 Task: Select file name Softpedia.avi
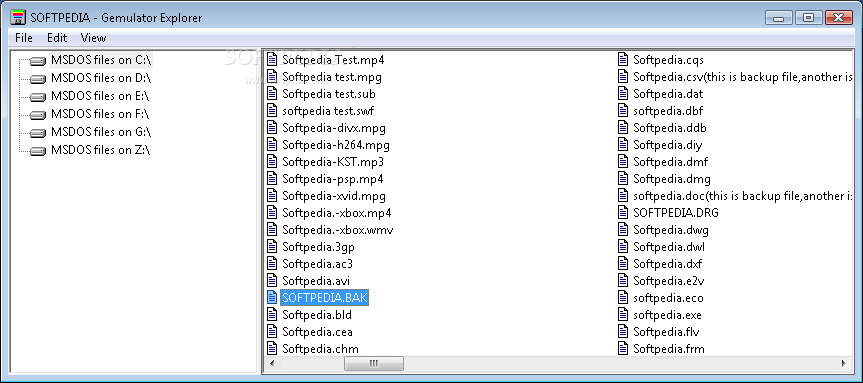pyautogui.click(x=316, y=281)
